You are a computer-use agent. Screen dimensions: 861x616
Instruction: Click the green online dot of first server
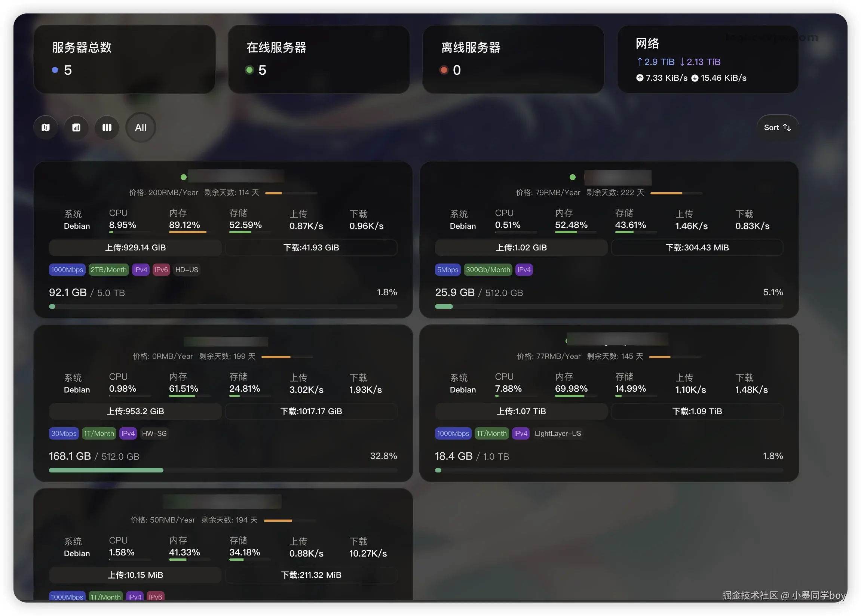[x=184, y=177]
